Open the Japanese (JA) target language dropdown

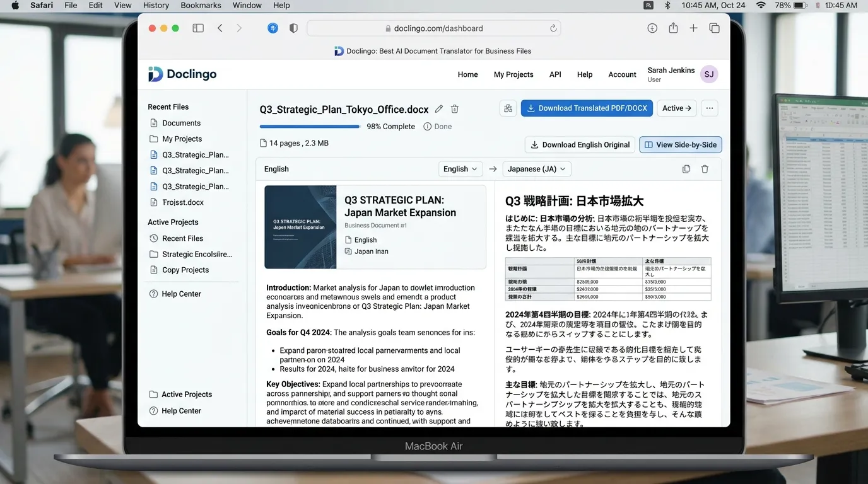537,169
